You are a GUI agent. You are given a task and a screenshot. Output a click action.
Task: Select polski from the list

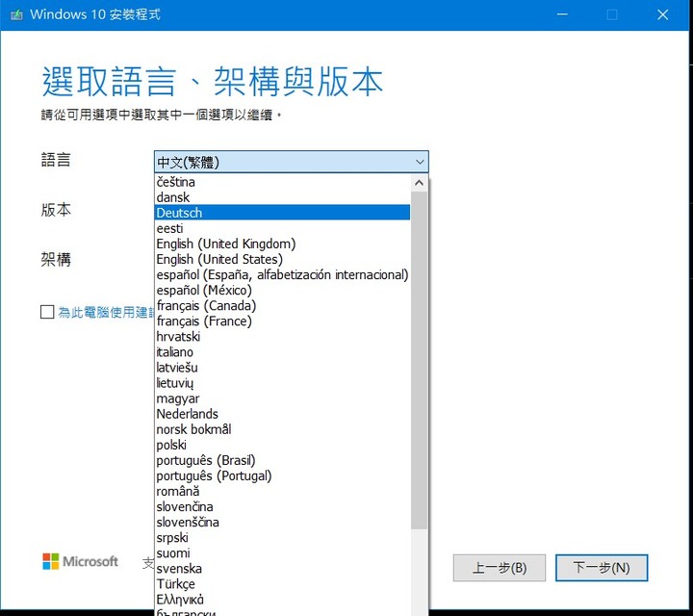point(283,445)
